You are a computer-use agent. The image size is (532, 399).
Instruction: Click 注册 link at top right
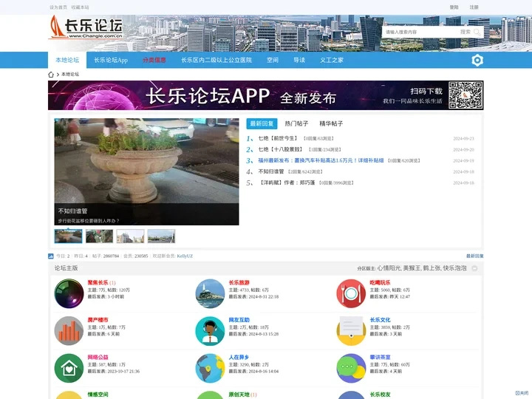tap(474, 7)
